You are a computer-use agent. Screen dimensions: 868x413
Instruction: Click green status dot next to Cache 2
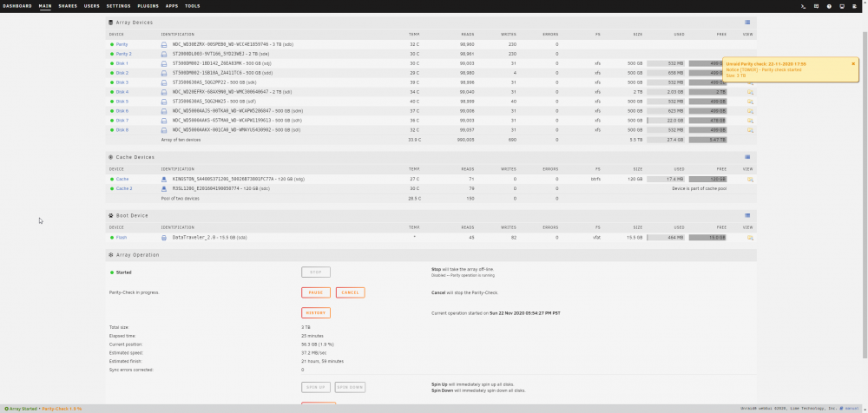click(112, 189)
